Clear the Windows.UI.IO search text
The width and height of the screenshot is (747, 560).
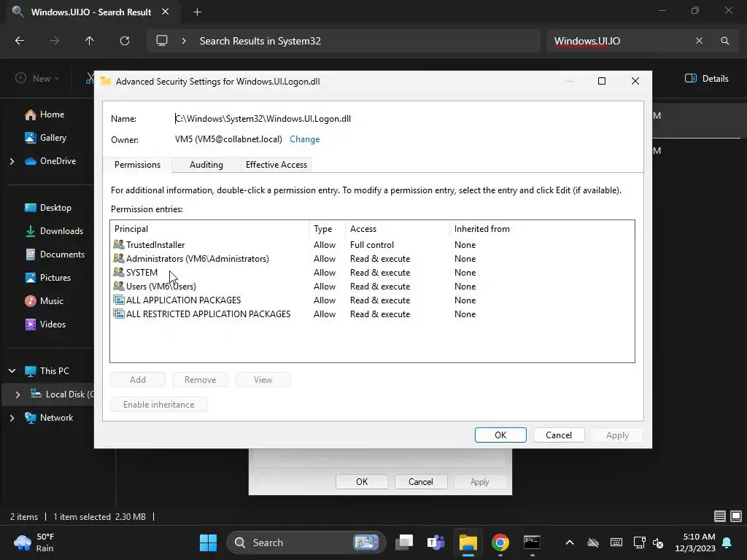(x=699, y=41)
